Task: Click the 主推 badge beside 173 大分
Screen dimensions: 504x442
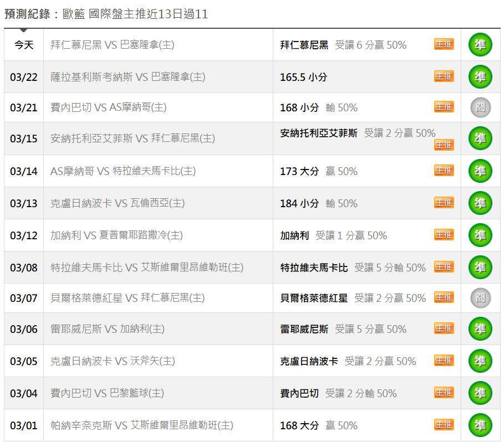Action: [x=444, y=170]
